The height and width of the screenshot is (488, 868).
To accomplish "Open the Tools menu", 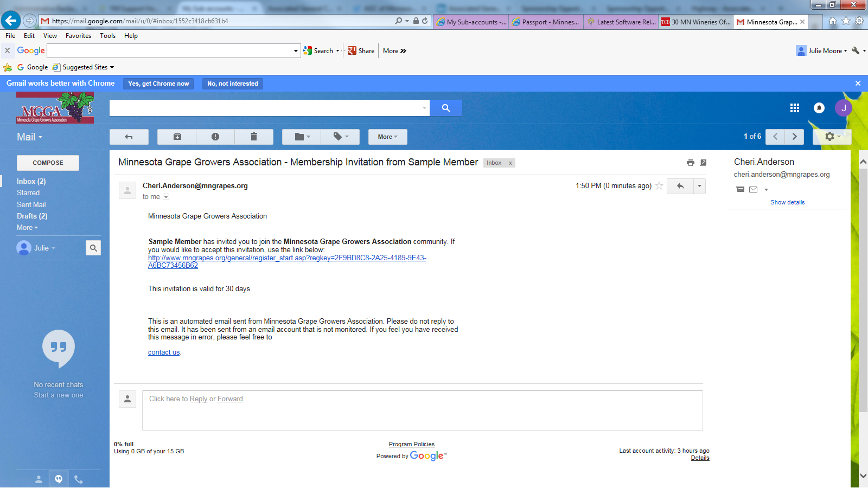I will point(107,36).
